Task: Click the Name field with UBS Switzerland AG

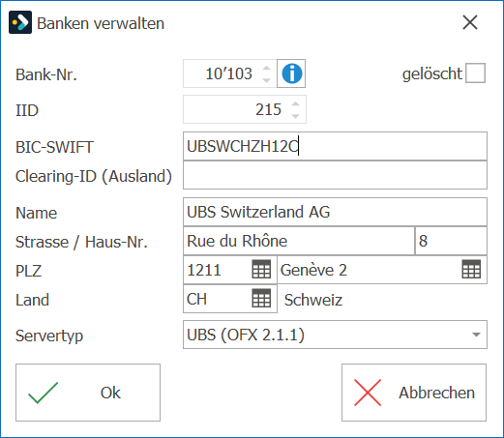Action: tap(335, 212)
